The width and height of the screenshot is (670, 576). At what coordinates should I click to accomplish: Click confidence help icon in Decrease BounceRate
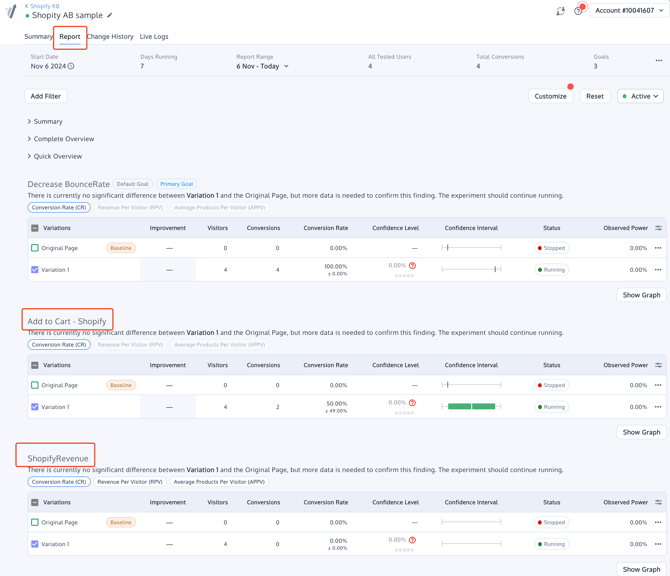pos(412,266)
